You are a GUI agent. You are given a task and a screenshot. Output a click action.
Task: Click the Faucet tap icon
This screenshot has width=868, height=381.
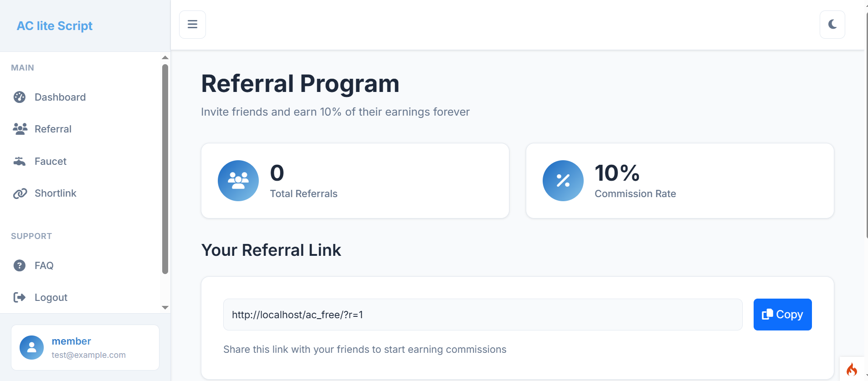pyautogui.click(x=20, y=161)
